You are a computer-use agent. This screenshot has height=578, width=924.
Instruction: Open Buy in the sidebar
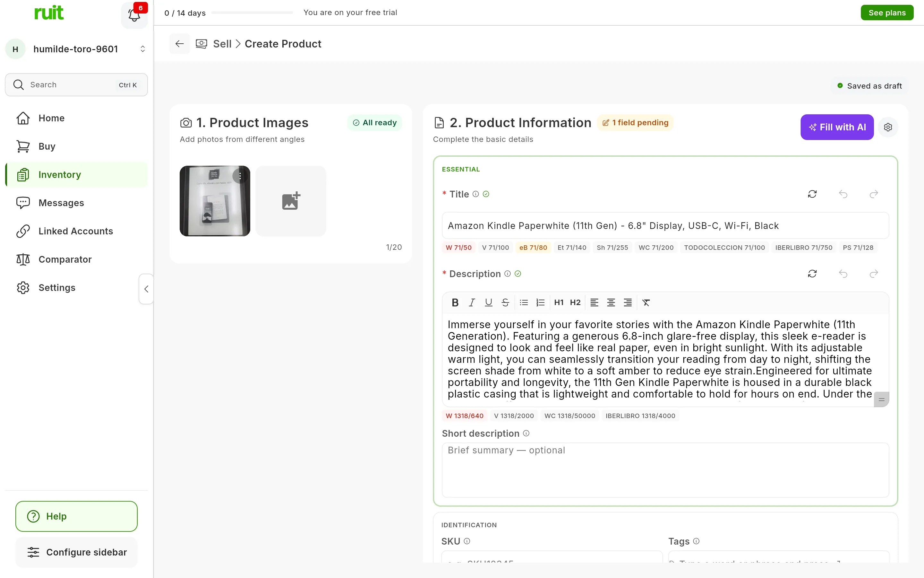click(x=76, y=146)
